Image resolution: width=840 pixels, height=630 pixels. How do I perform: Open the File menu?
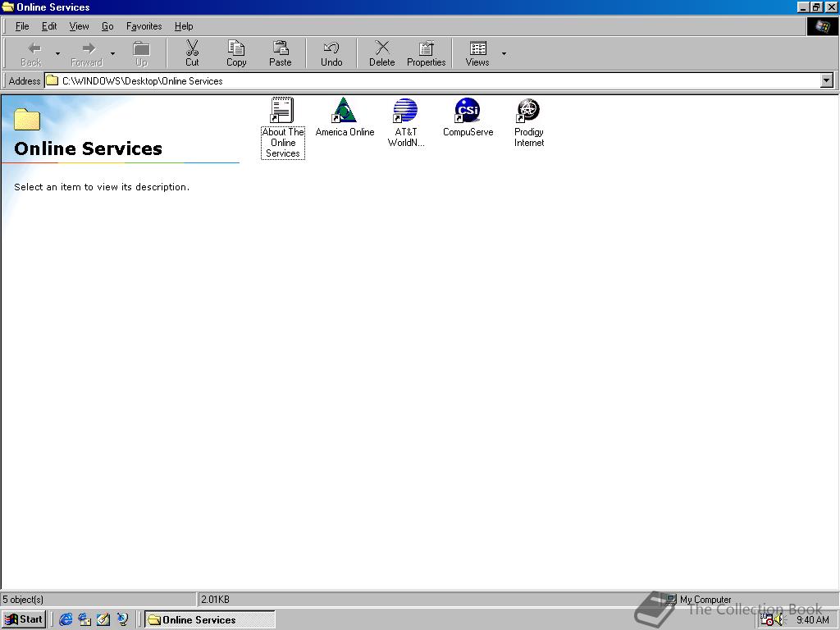tap(22, 26)
